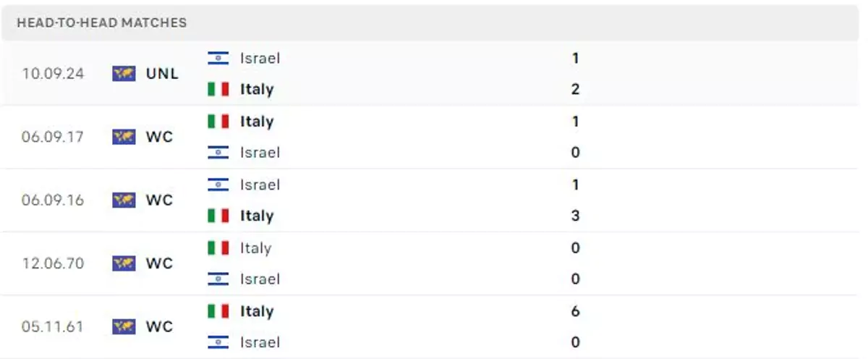This screenshot has width=868, height=359.
Task: Click Italy's score of 3 in 06.09.16
Action: (575, 216)
